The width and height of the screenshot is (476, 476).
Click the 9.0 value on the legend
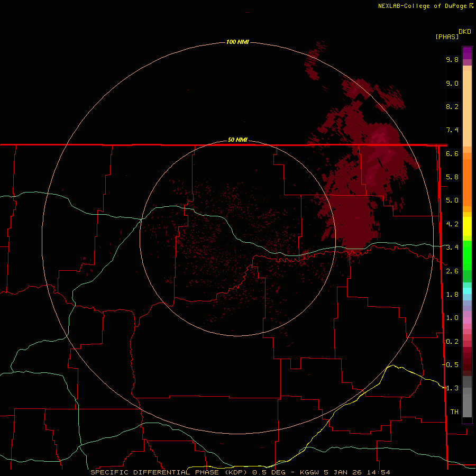(x=452, y=83)
